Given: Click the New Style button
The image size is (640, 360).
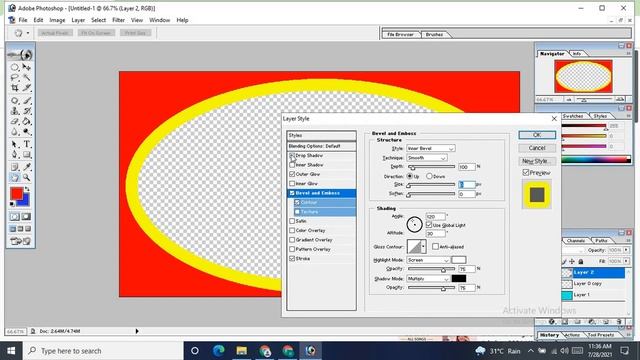Looking at the screenshot, I should (x=537, y=161).
